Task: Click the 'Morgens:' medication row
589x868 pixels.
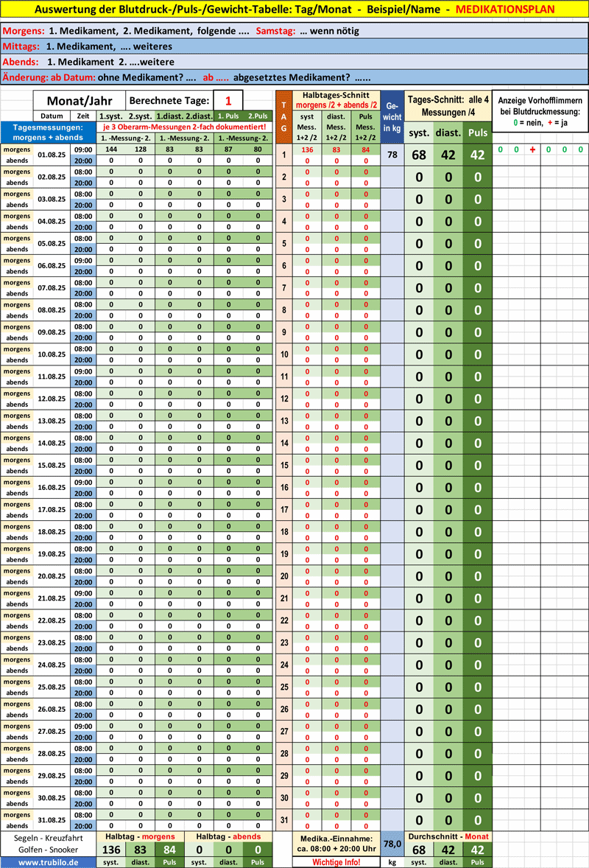Action: click(x=294, y=31)
